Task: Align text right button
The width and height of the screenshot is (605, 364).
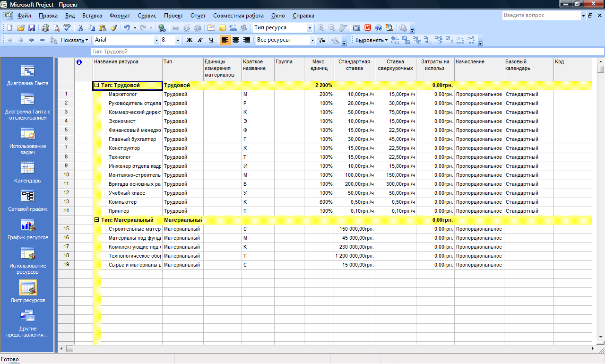Action: 247,40
